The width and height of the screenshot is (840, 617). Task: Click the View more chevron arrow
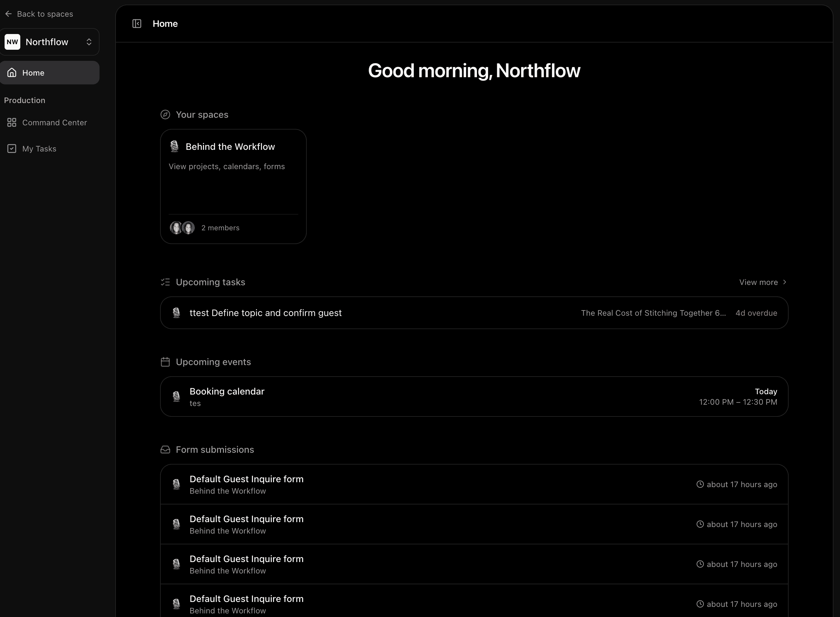click(x=784, y=282)
